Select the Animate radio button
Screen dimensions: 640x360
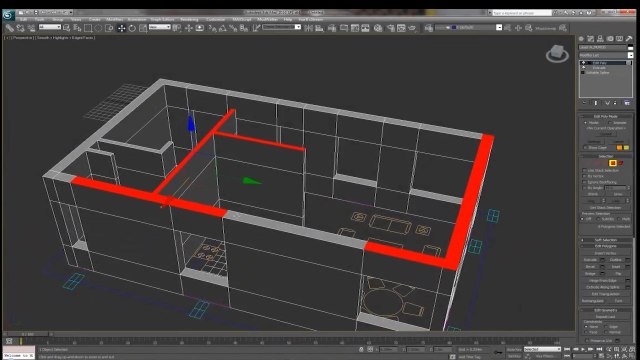tap(611, 122)
